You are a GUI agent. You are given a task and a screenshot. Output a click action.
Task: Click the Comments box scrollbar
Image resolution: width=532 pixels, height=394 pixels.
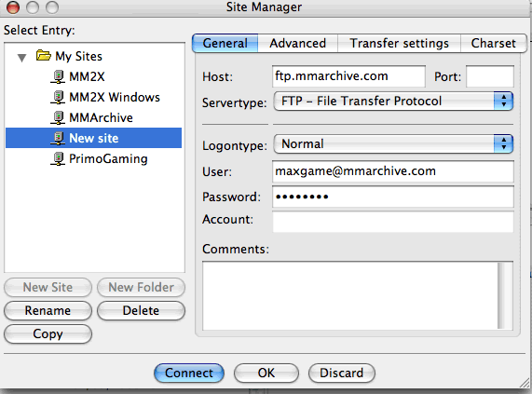tap(505, 295)
